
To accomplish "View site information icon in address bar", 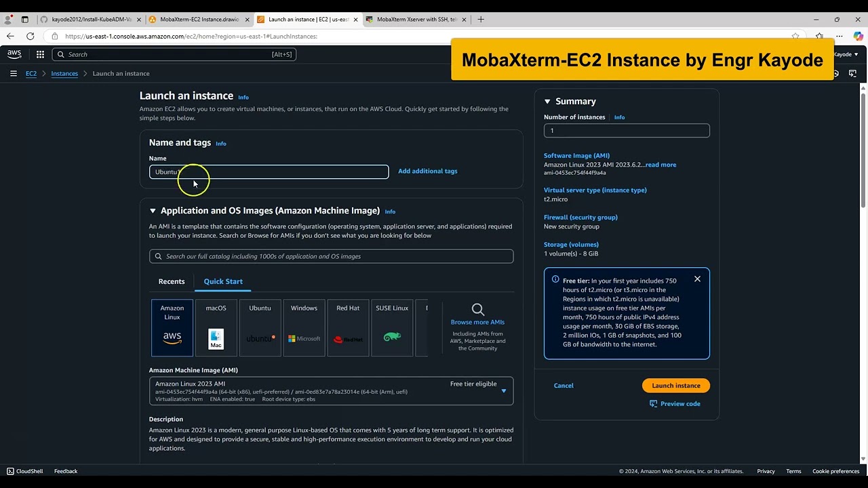I will point(55,36).
